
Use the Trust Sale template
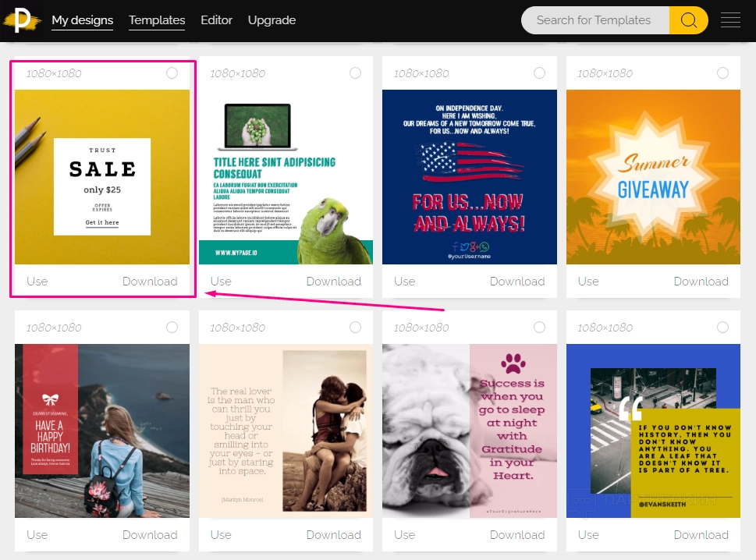37,281
